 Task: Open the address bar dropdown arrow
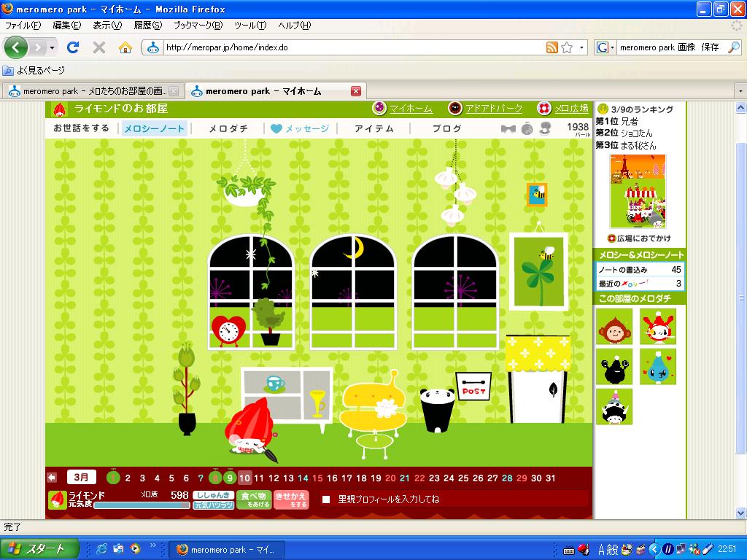(581, 47)
